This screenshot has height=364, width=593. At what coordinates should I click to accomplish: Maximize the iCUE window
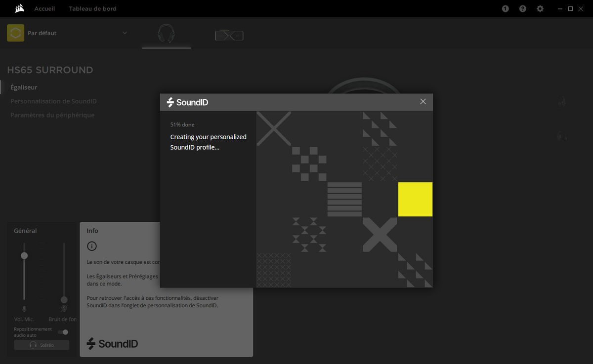coord(570,9)
